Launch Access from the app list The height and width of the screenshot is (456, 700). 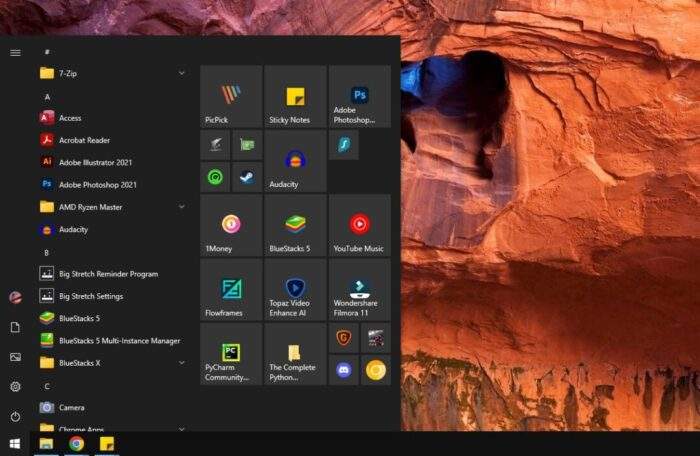[x=112, y=118]
